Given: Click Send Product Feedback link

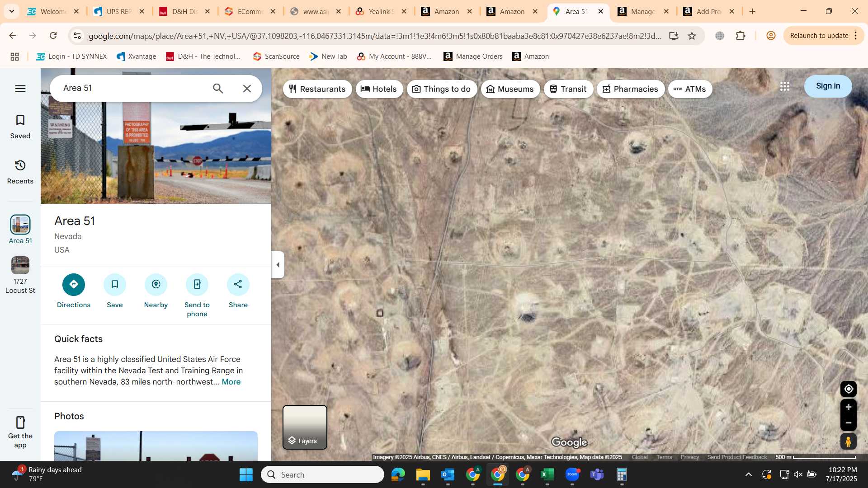Looking at the screenshot, I should click(x=737, y=457).
